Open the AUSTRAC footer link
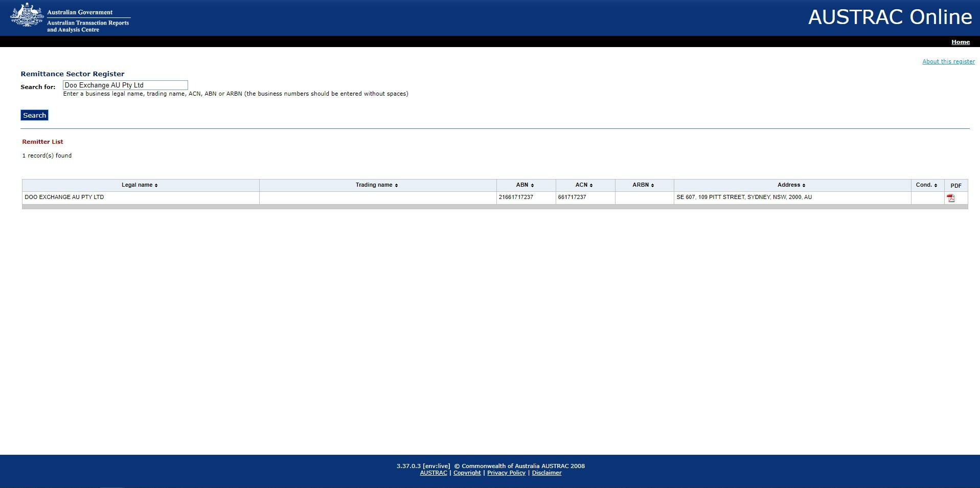 (x=433, y=473)
